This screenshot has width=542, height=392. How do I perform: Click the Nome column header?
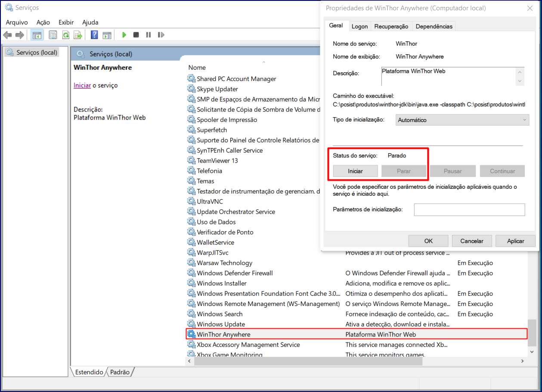point(197,68)
